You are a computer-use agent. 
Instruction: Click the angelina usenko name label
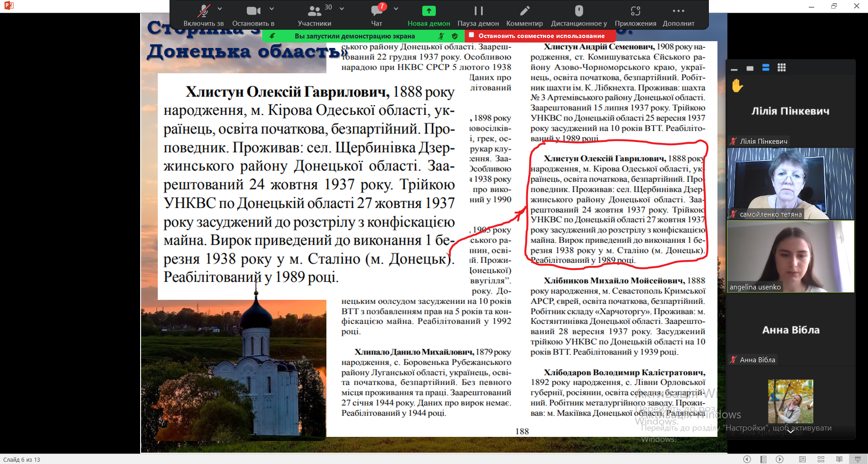[755, 287]
